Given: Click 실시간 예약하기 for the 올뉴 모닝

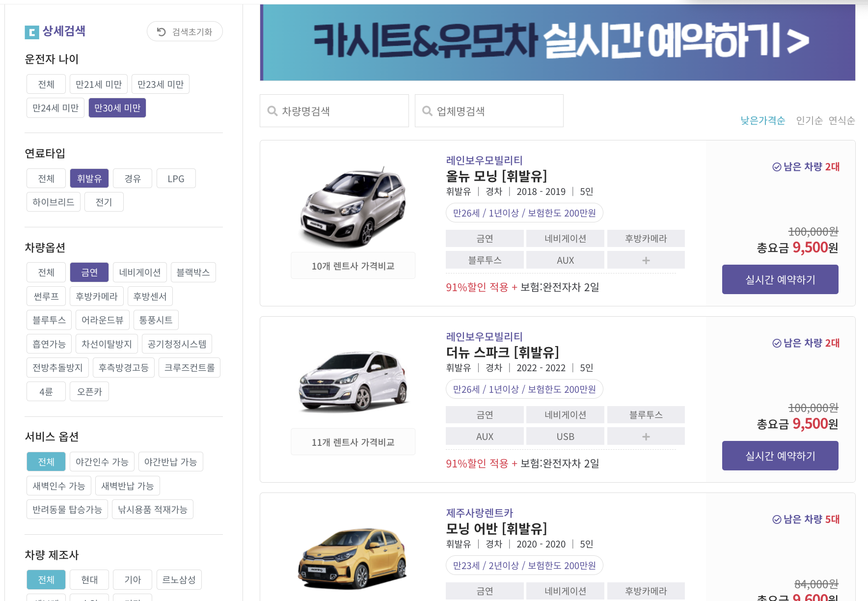Looking at the screenshot, I should (780, 279).
